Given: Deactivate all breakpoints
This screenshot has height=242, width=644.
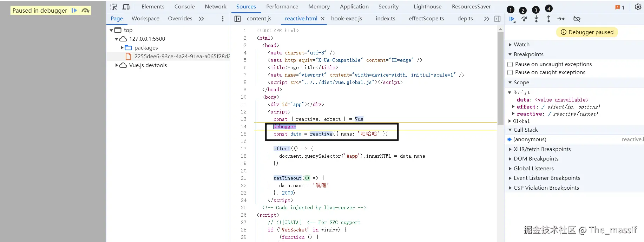Looking at the screenshot, I should pyautogui.click(x=577, y=19).
